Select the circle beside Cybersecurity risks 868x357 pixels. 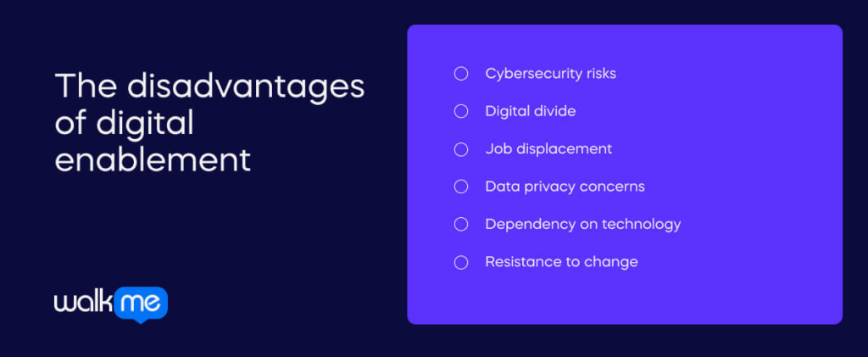click(461, 74)
